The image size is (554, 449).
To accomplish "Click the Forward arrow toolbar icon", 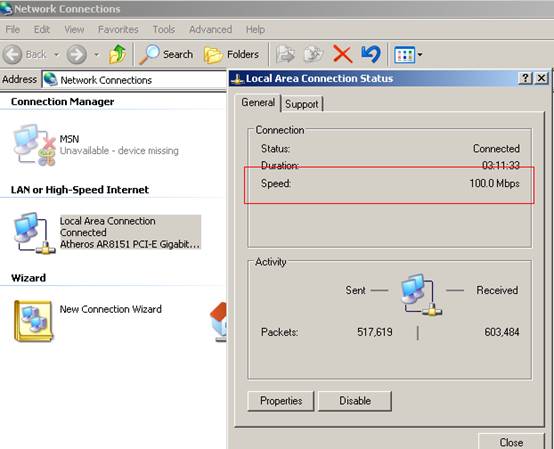I will point(76,54).
